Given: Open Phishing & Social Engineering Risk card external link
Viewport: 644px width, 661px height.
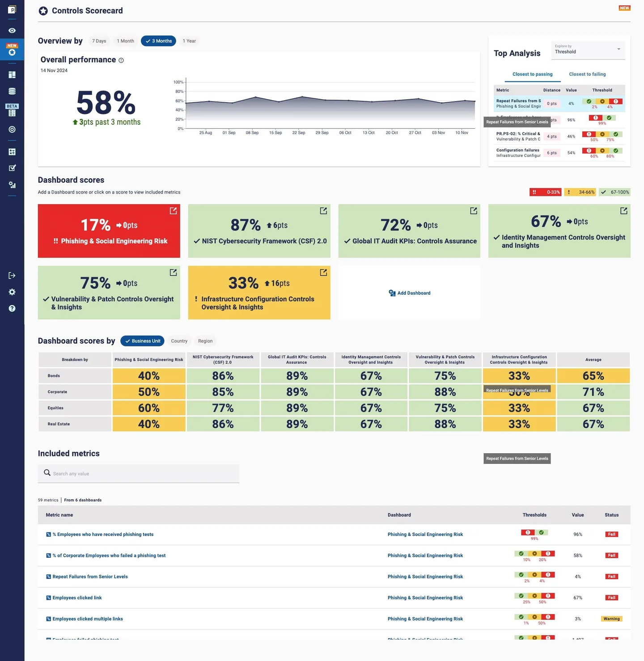Looking at the screenshot, I should point(173,211).
